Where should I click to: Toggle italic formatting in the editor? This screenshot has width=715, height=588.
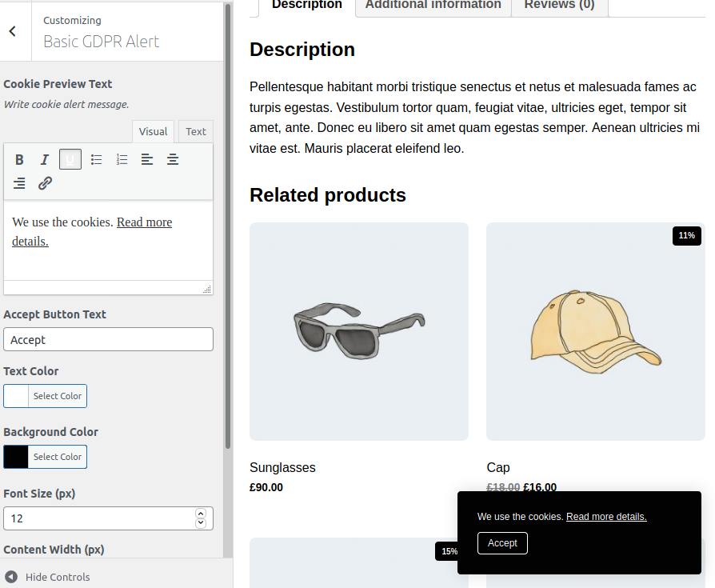point(44,160)
